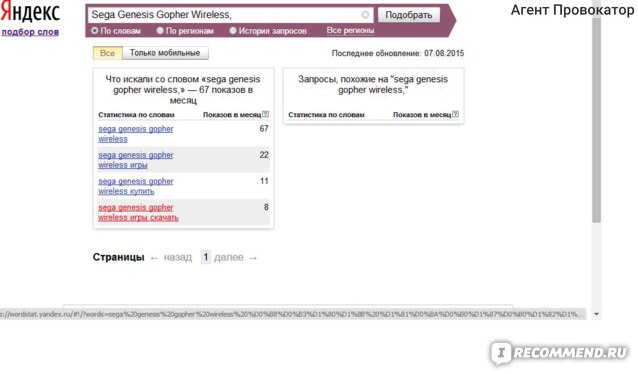The height and width of the screenshot is (374, 638).
Task: Click the value 8 in the table
Action: [x=266, y=207]
